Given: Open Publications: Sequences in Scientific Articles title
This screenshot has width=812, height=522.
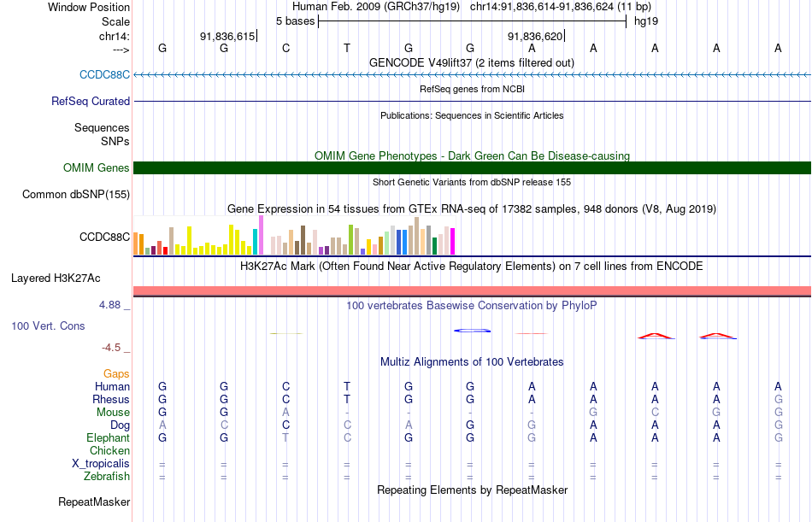Looking at the screenshot, I should pyautogui.click(x=472, y=115).
